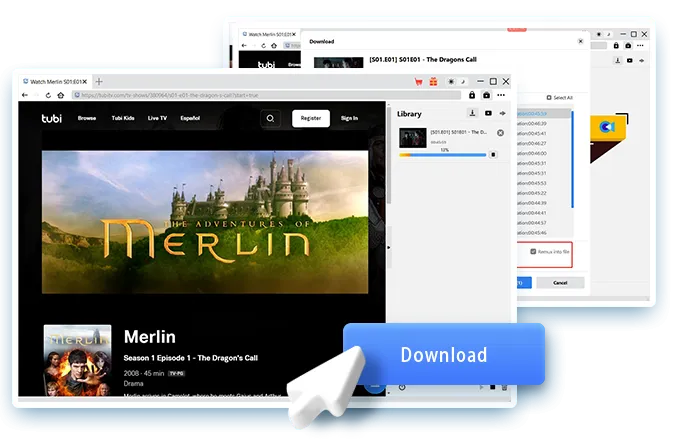Click episode thumbnail in Download dialog header
686x439 pixels.
tap(338, 63)
